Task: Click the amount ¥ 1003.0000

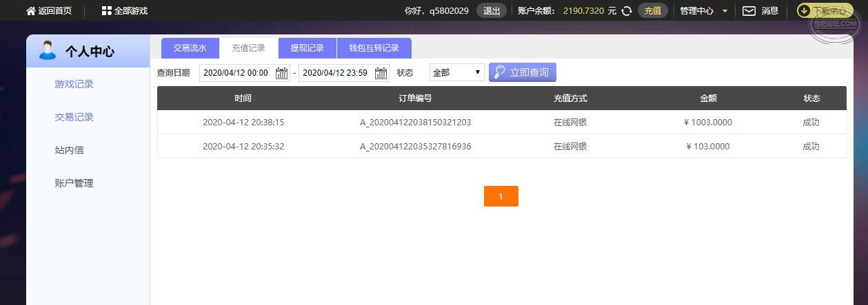Action: click(708, 123)
